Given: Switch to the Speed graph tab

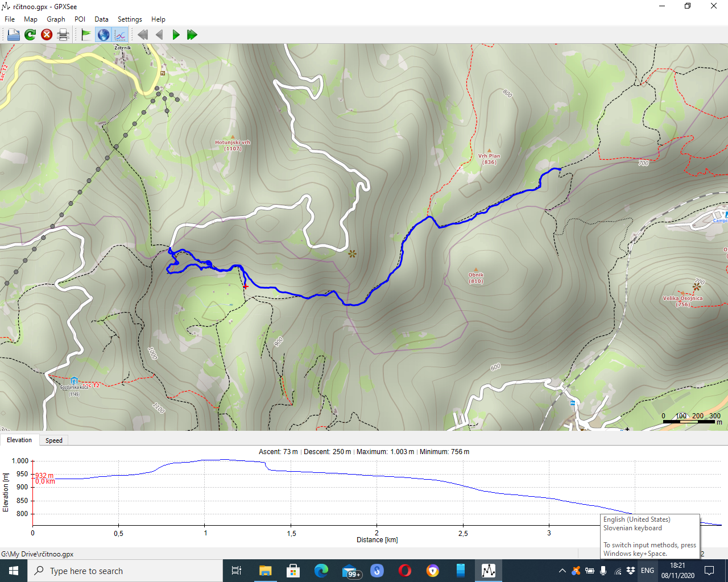Looking at the screenshot, I should (x=54, y=440).
